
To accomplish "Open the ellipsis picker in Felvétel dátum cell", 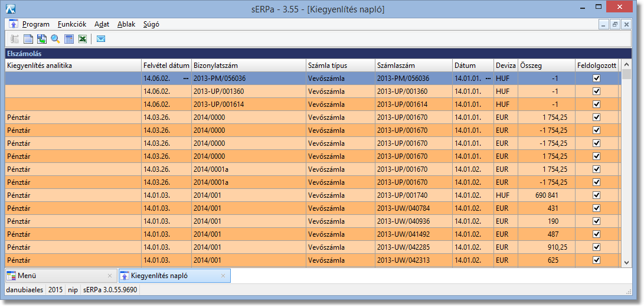I will (185, 79).
